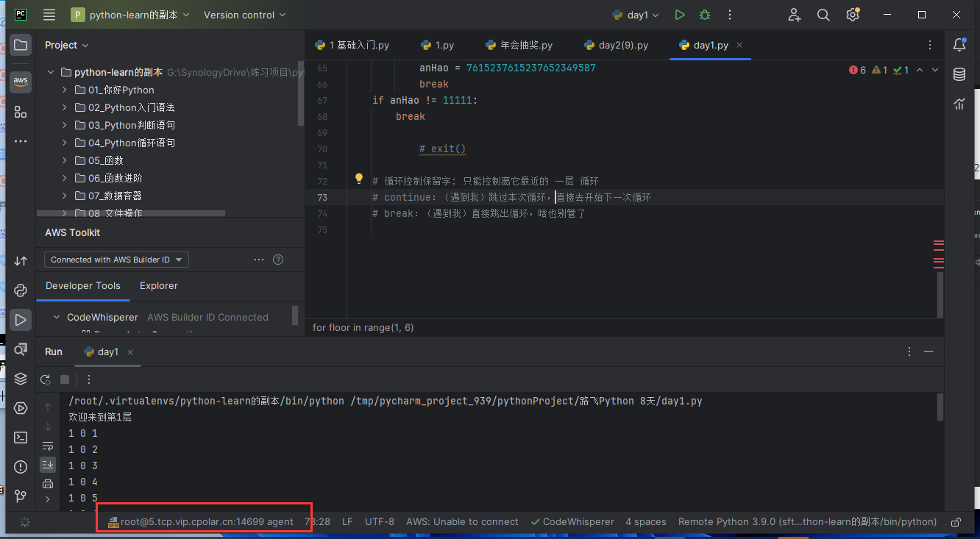Toggle read-only lock icon in status bar
980x539 pixels.
(x=956, y=522)
